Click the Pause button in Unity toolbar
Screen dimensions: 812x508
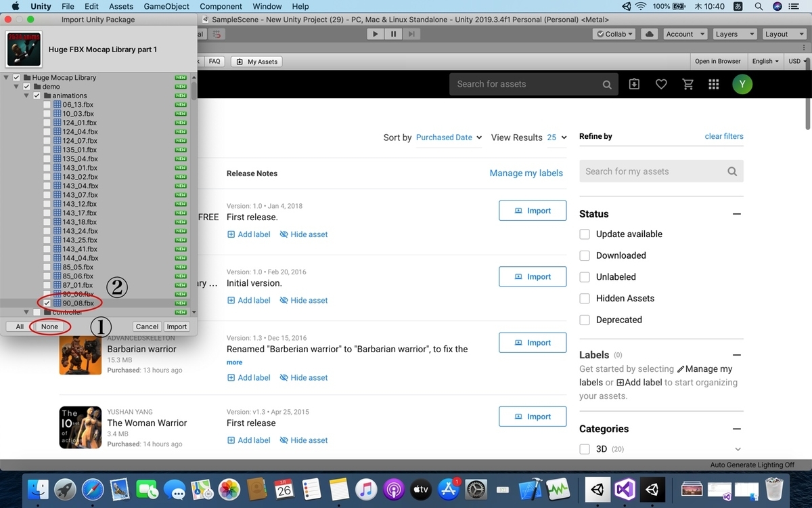coord(393,34)
